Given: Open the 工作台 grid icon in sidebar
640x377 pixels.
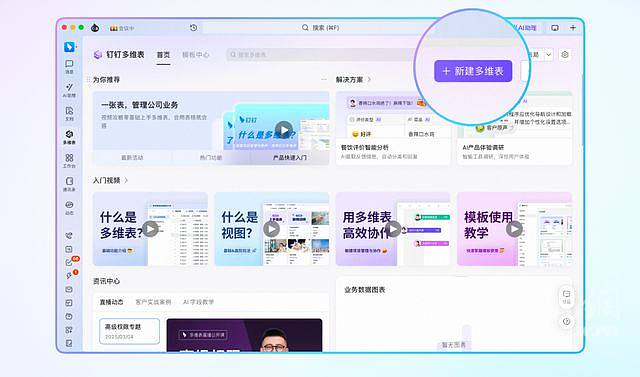Looking at the screenshot, I should tap(69, 160).
